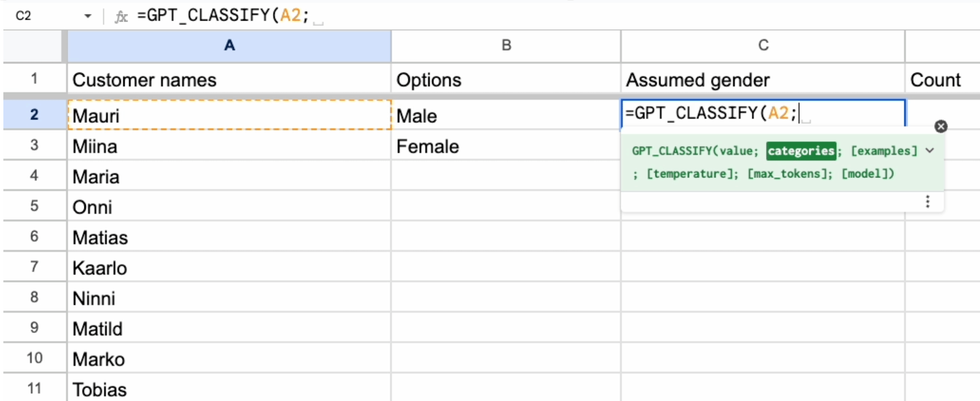
Task: Select row 5 header
Action: pos(34,206)
